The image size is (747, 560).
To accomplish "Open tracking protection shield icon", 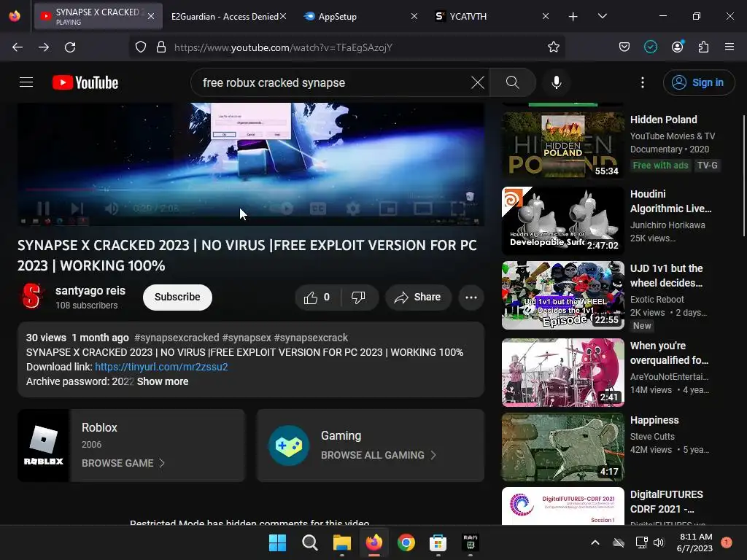I will click(x=141, y=47).
